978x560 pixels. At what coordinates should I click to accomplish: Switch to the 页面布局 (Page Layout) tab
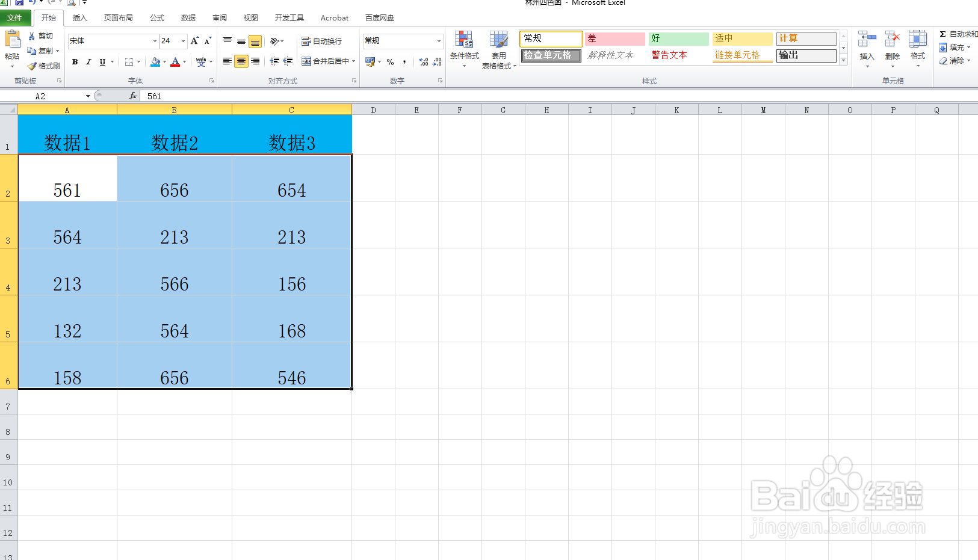[119, 18]
